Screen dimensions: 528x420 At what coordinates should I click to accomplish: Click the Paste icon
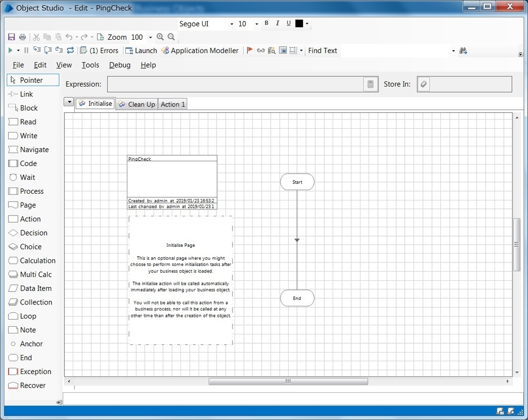[58, 37]
